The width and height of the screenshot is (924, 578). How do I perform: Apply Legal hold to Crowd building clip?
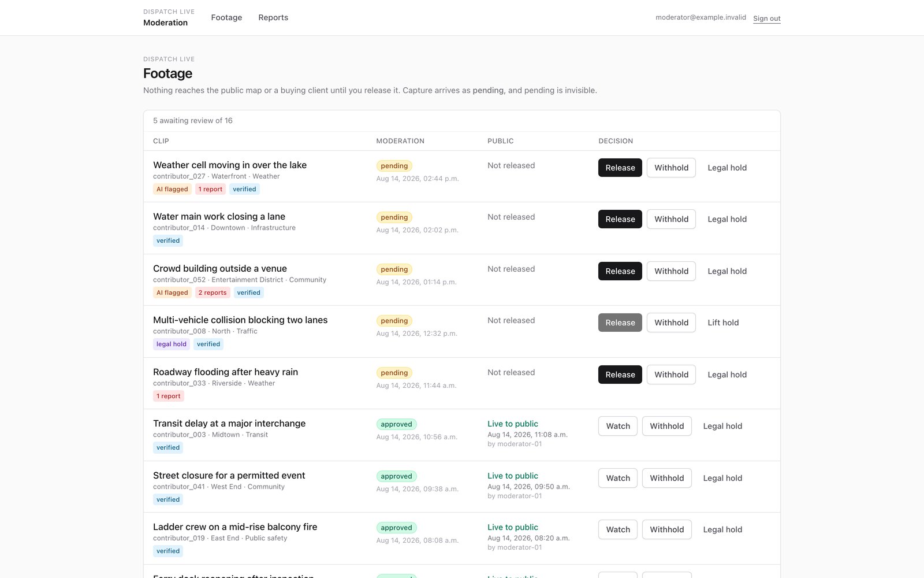click(x=727, y=271)
